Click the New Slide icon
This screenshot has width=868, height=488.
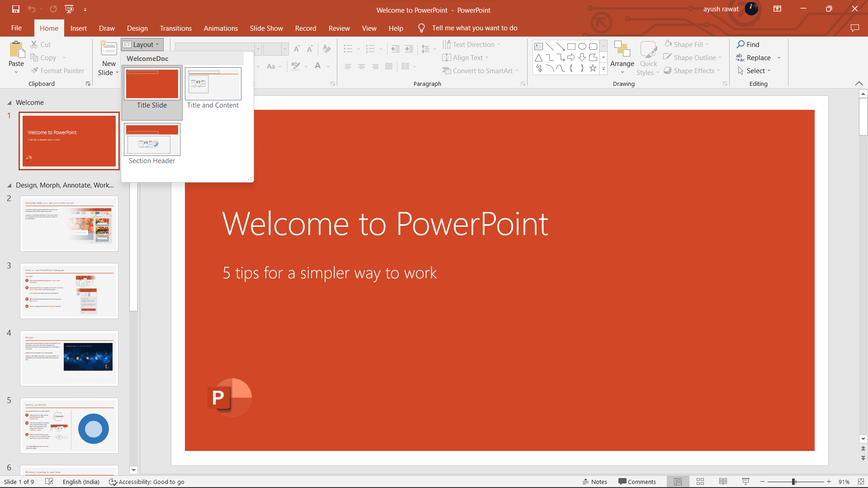[108, 48]
